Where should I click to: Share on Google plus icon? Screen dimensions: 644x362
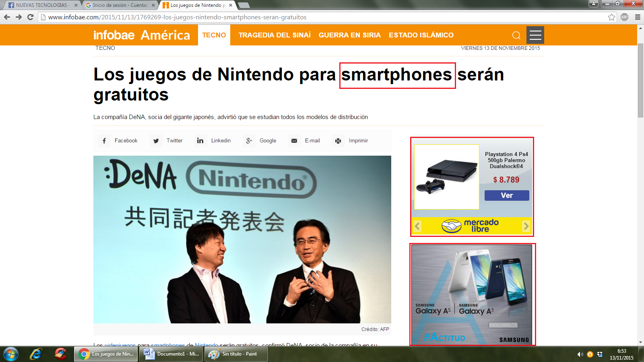(x=249, y=141)
